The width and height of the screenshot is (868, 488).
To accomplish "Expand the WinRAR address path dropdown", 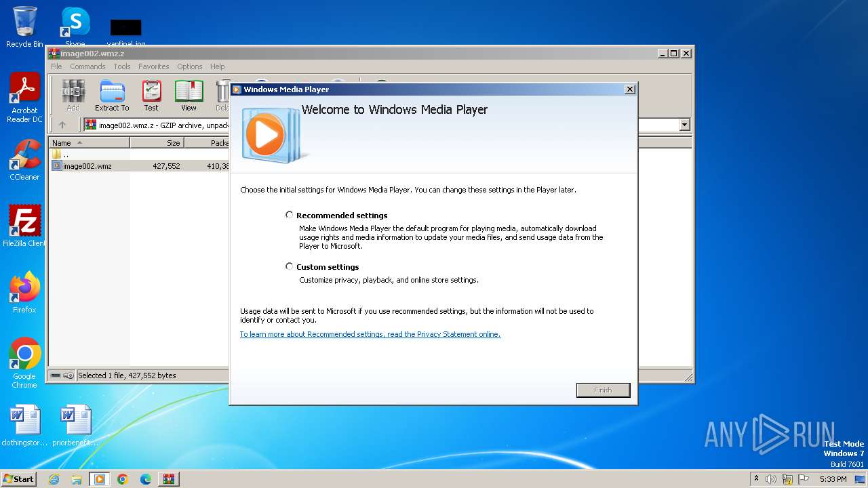I will tap(684, 125).
